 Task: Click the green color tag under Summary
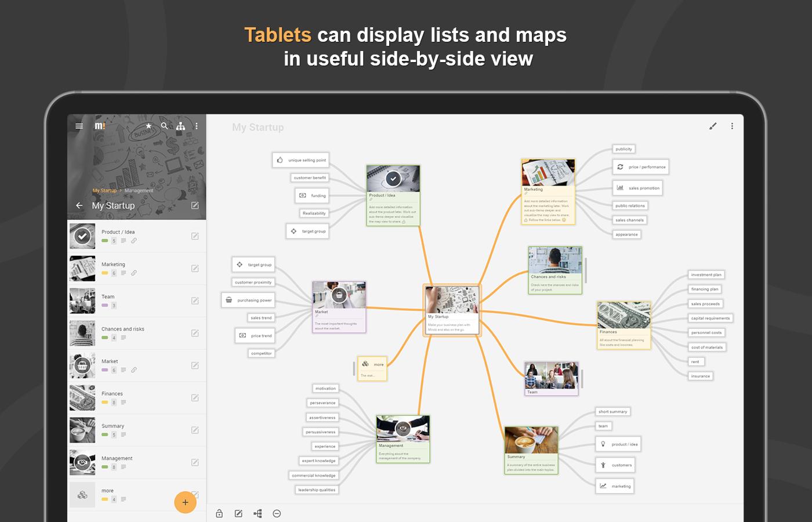point(104,435)
